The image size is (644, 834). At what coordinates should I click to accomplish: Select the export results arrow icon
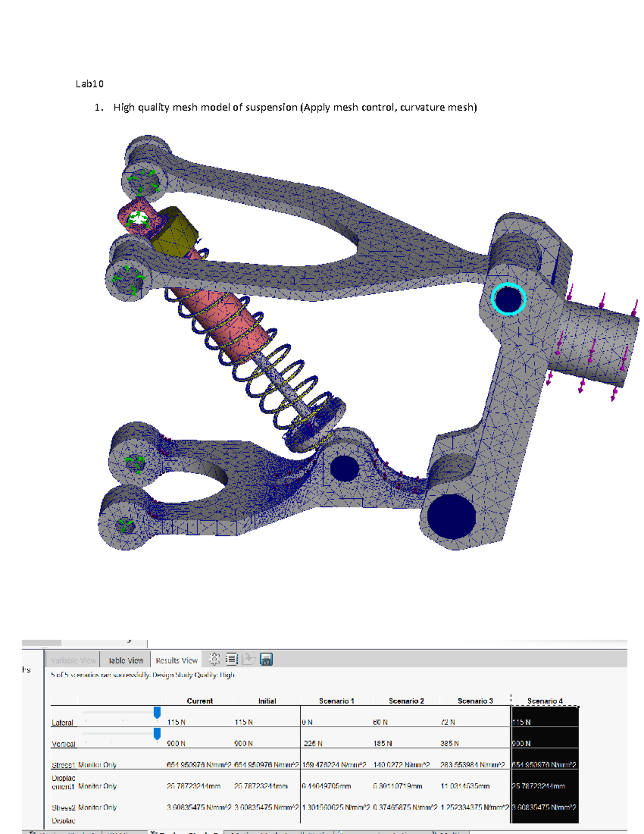coord(249,659)
